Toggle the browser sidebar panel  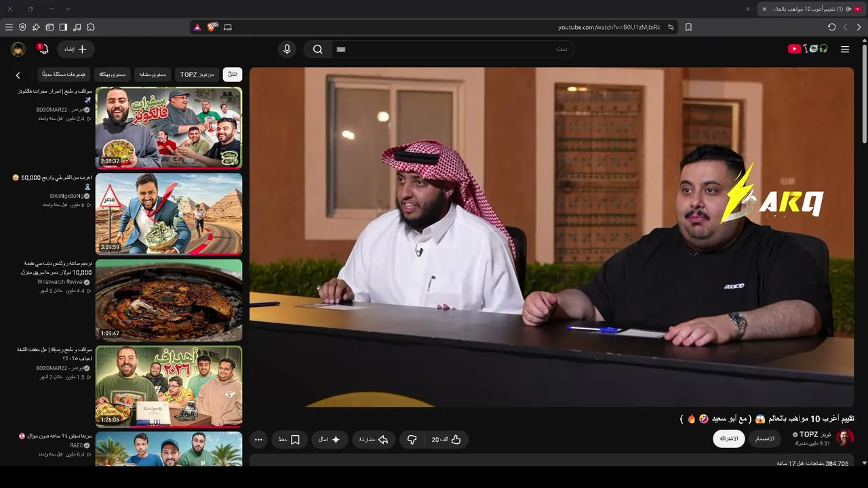(63, 27)
